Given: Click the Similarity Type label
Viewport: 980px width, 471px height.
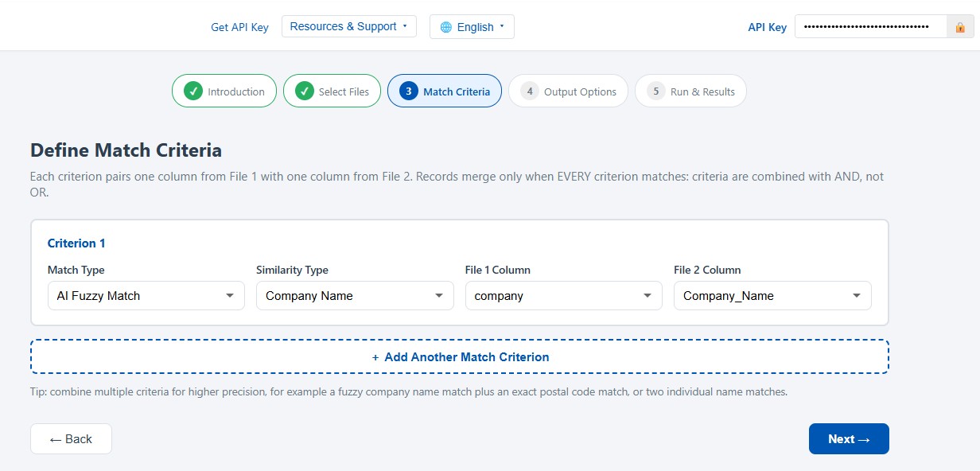Looking at the screenshot, I should point(292,271).
